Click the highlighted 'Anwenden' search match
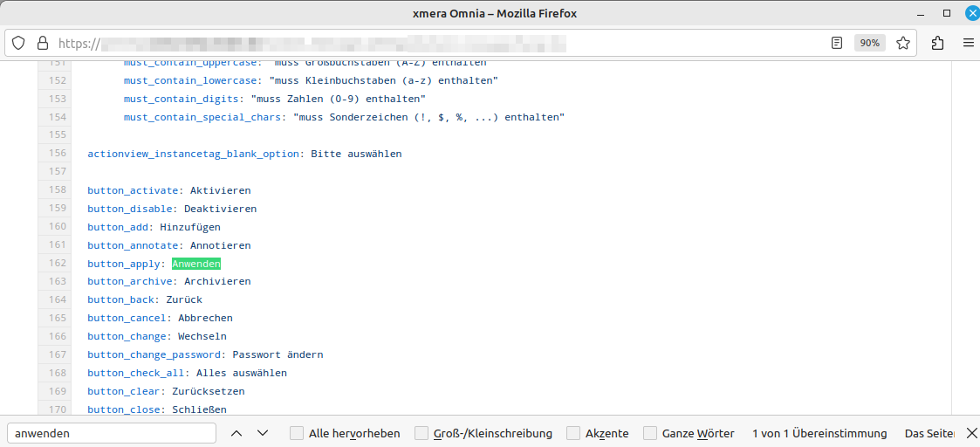The width and height of the screenshot is (980, 447). (x=196, y=264)
